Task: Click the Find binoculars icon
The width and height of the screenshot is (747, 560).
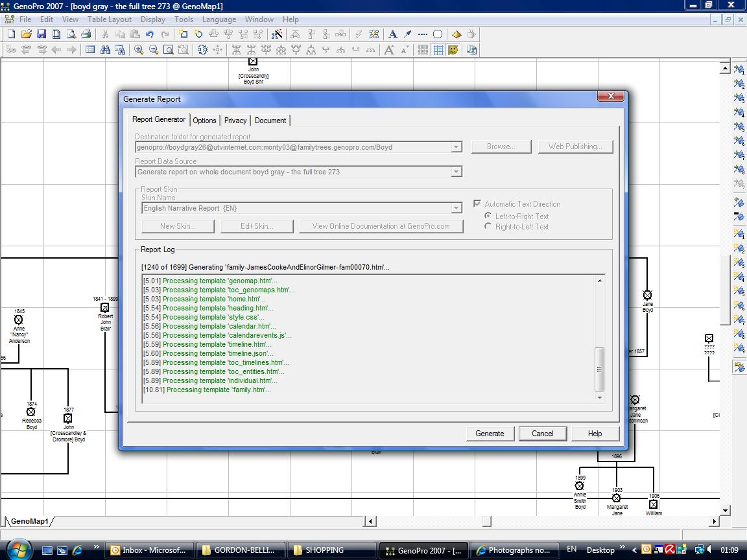Action: coord(106,50)
